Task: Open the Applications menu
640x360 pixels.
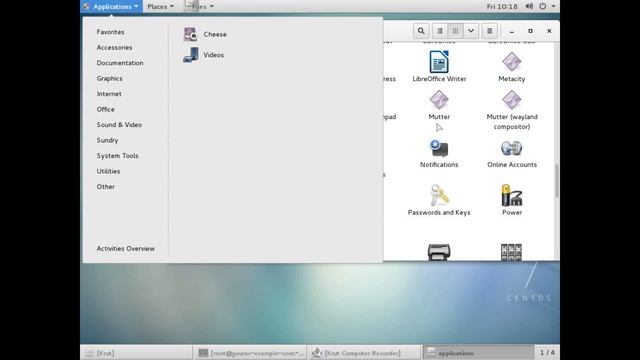Action: tap(111, 7)
